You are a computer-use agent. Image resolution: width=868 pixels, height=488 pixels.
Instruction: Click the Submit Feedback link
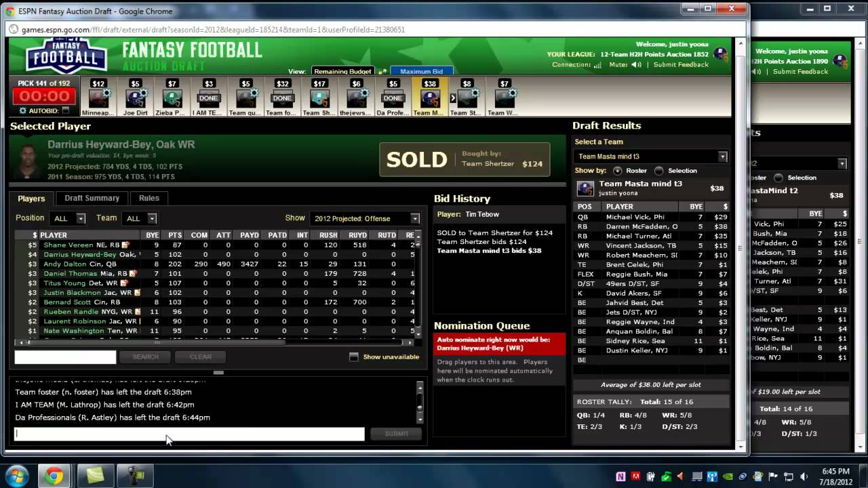point(681,64)
